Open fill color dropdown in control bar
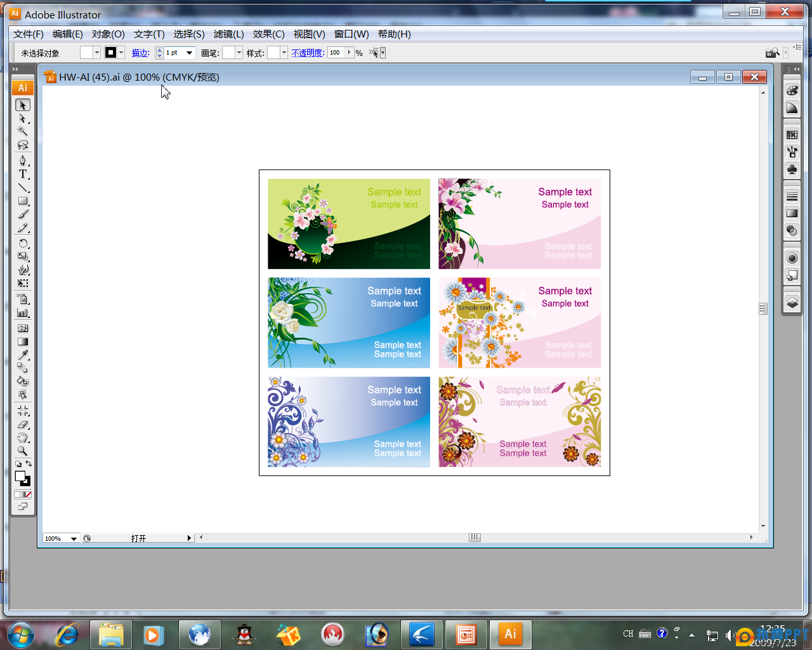This screenshot has width=812, height=650. 97,53
